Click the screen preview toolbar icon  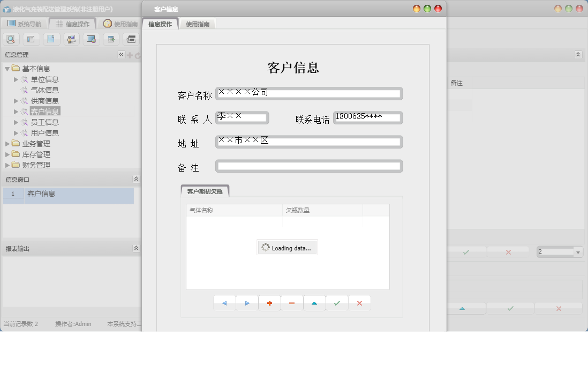(91, 39)
